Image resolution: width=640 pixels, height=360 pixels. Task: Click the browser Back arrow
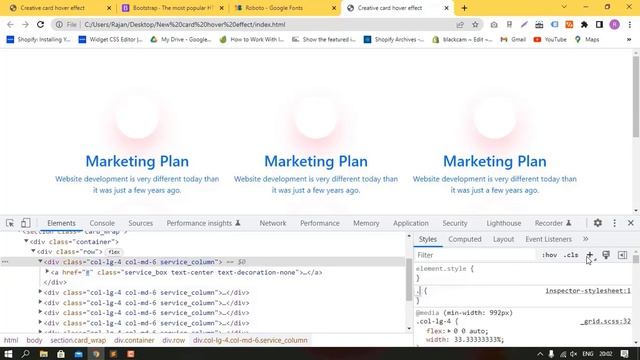(x=10, y=24)
